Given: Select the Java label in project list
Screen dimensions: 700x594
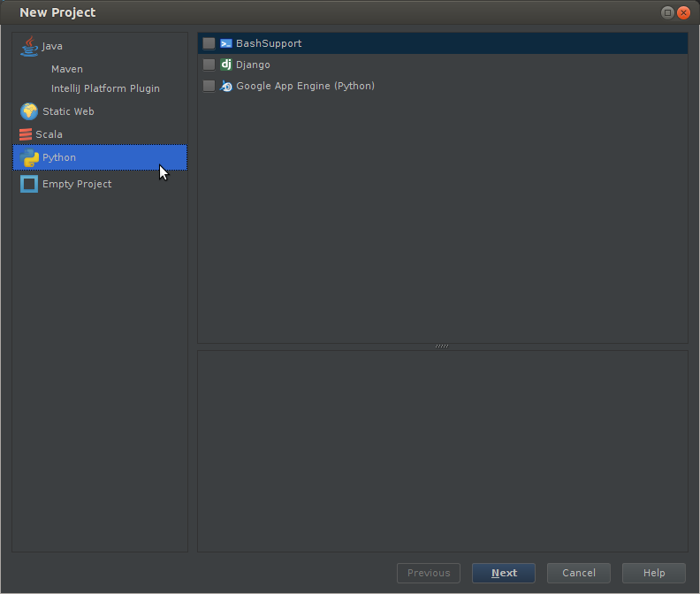Looking at the screenshot, I should [x=52, y=47].
